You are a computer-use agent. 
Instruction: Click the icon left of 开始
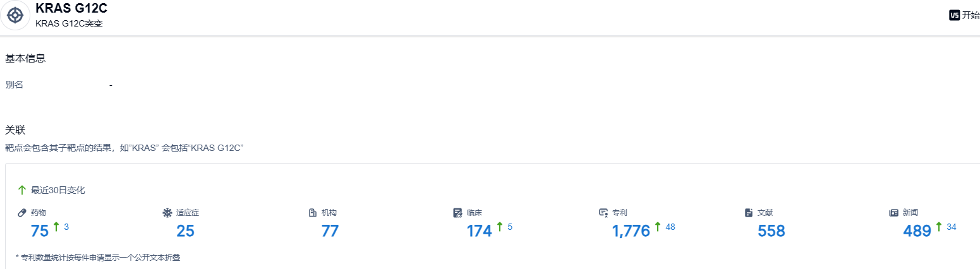[x=954, y=15]
